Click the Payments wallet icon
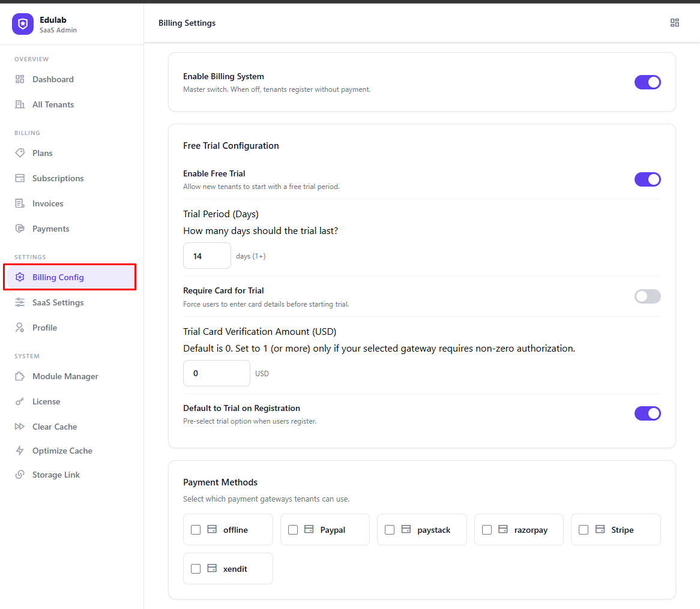Viewport: 700px width, 609px height. tap(19, 229)
